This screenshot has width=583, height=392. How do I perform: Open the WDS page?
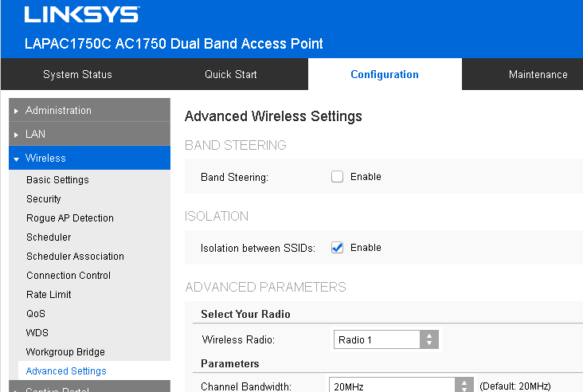[x=37, y=333]
